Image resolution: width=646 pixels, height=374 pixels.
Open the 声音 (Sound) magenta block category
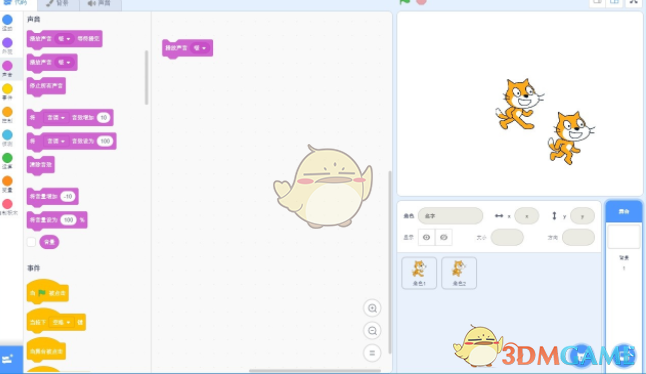(x=7, y=68)
